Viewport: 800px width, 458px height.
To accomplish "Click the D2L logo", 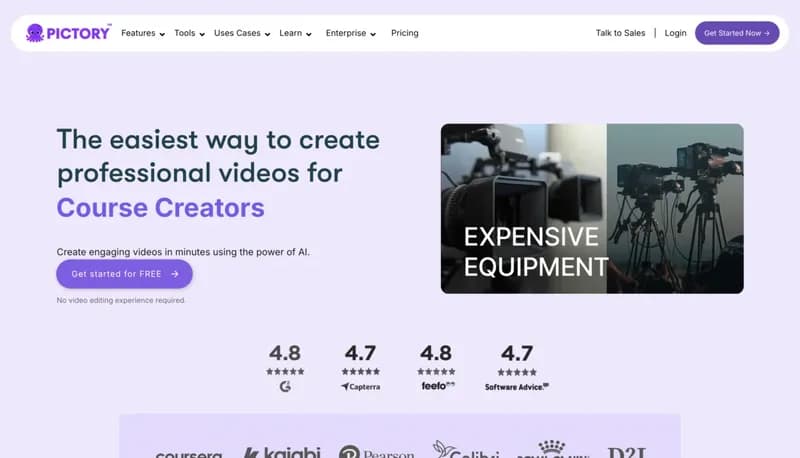I will pyautogui.click(x=627, y=452).
